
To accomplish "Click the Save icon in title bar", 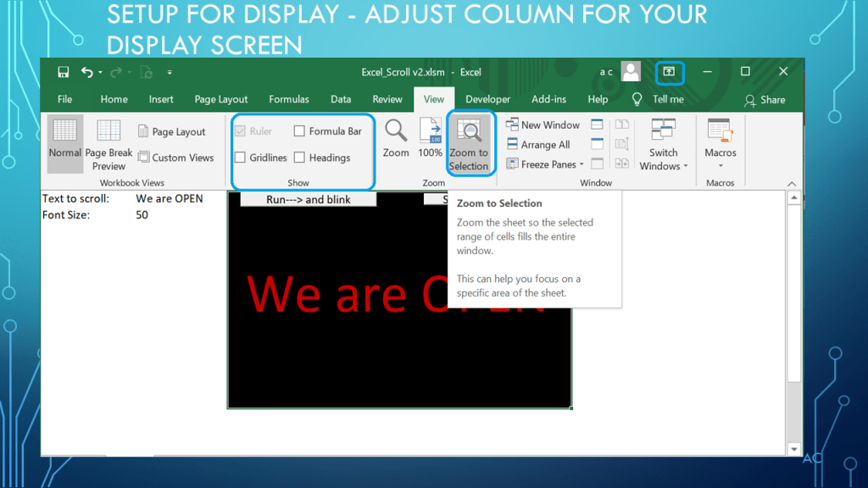I will [x=64, y=73].
